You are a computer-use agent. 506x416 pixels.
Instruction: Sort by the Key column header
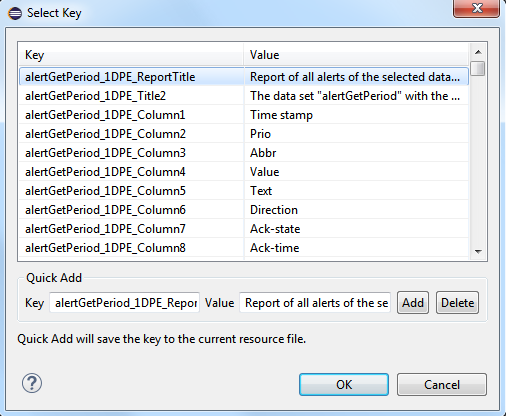tap(131, 55)
